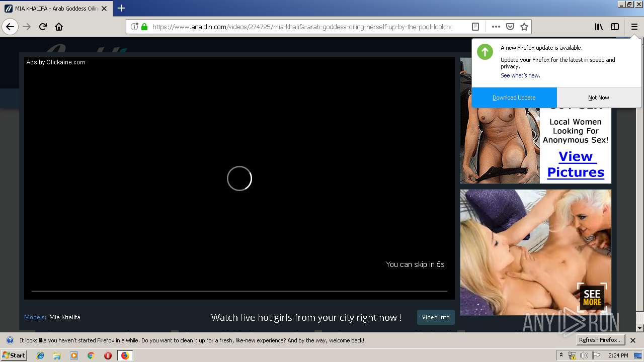644x362 pixels.
Task: Save page to Pocket
Action: (510, 27)
